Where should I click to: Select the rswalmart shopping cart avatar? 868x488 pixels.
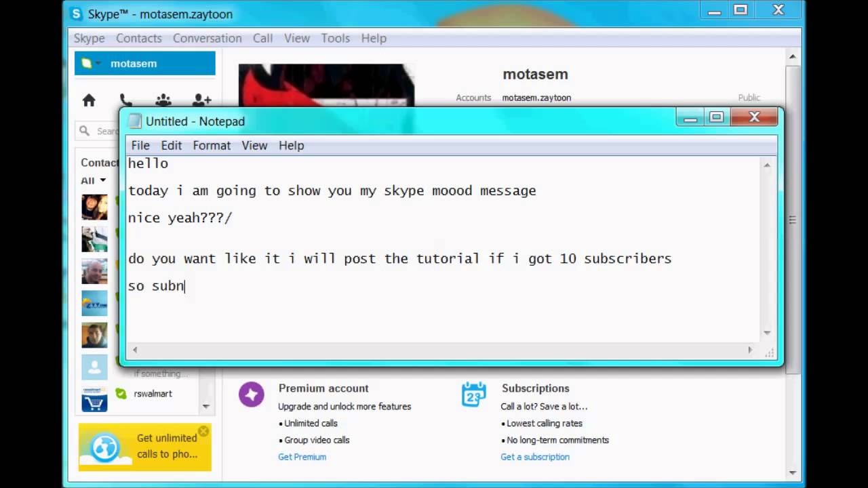point(94,399)
